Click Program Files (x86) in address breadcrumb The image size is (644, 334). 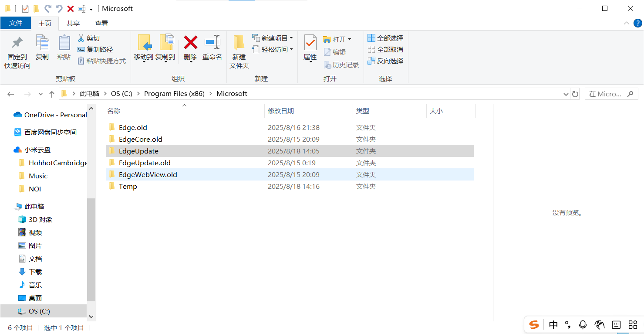click(174, 93)
